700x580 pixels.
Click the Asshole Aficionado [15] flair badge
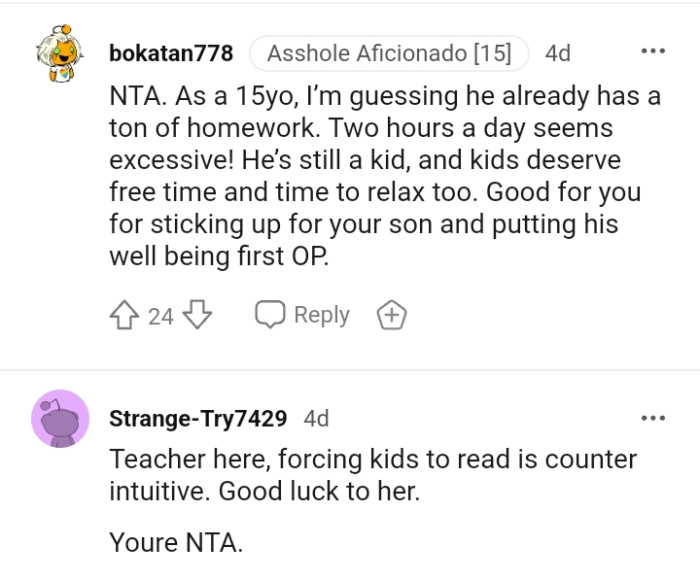pyautogui.click(x=389, y=53)
